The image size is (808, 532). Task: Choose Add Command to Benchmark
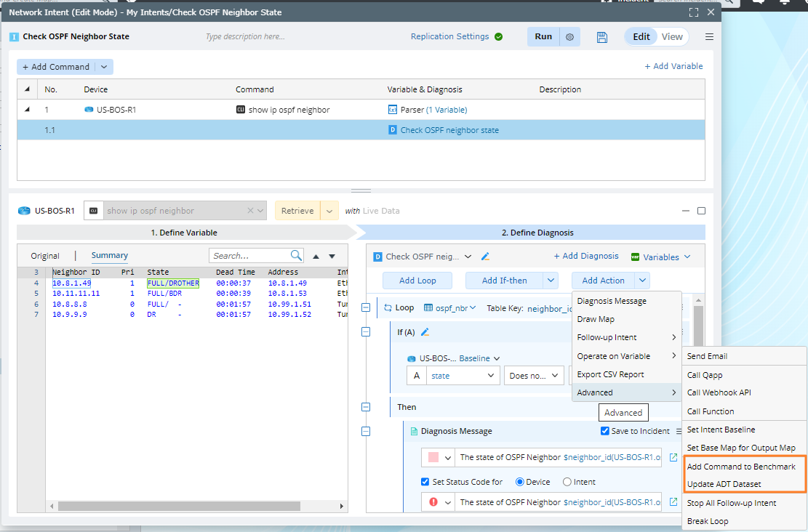point(741,467)
